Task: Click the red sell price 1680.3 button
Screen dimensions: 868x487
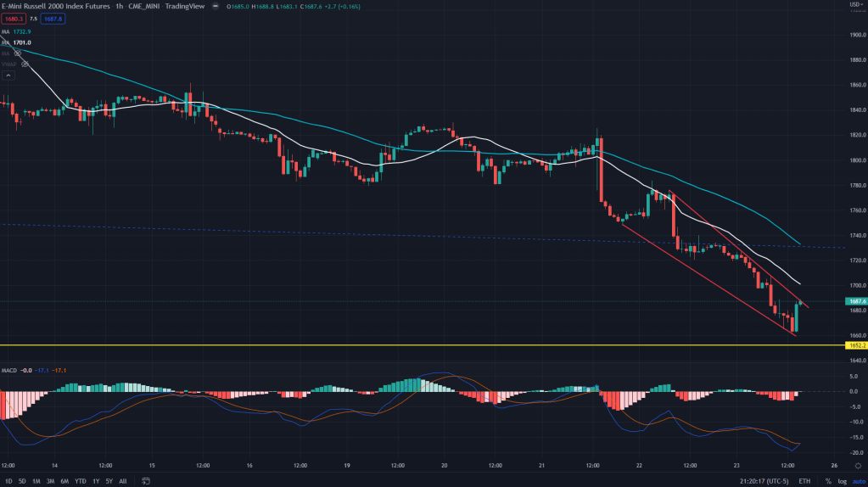Action: click(14, 17)
